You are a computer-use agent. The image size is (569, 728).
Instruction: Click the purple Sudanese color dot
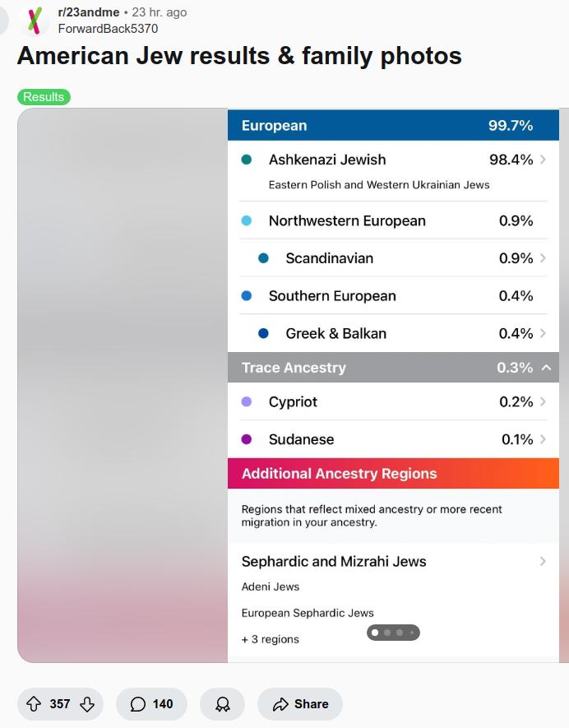tap(246, 439)
